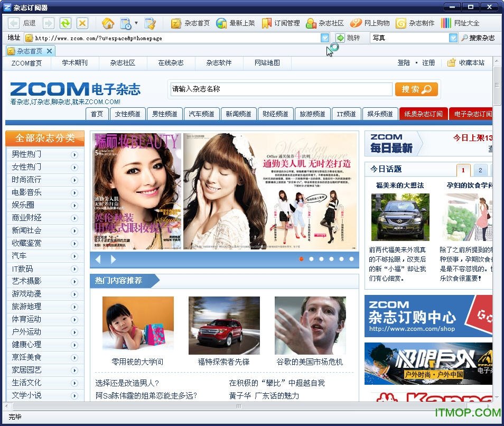The image size is (504, 426).
Task: Open 最新上架 toolbar item
Action: tap(235, 23)
